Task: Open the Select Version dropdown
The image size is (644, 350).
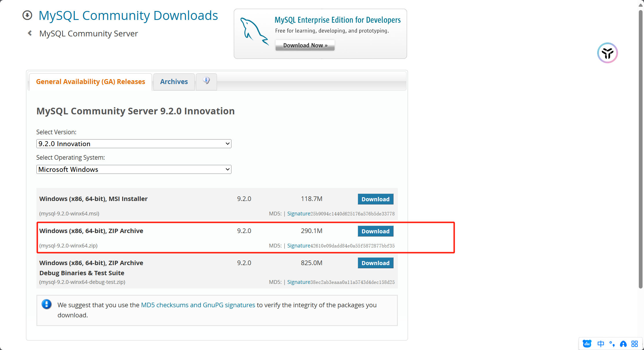Action: tap(134, 144)
